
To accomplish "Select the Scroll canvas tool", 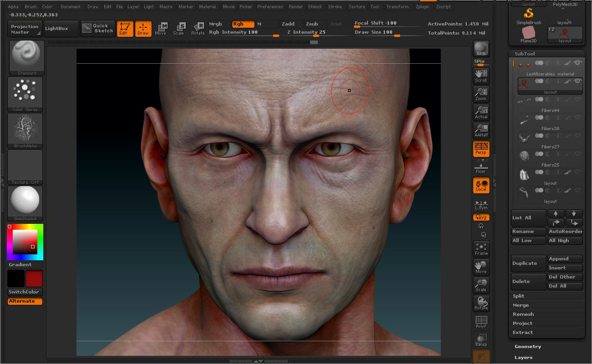I will [481, 76].
